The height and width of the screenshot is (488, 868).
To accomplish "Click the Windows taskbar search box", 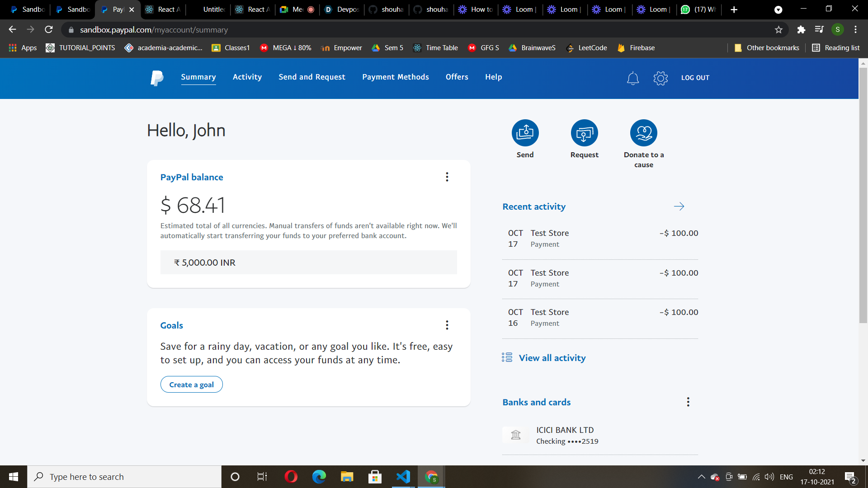I will (x=124, y=477).
